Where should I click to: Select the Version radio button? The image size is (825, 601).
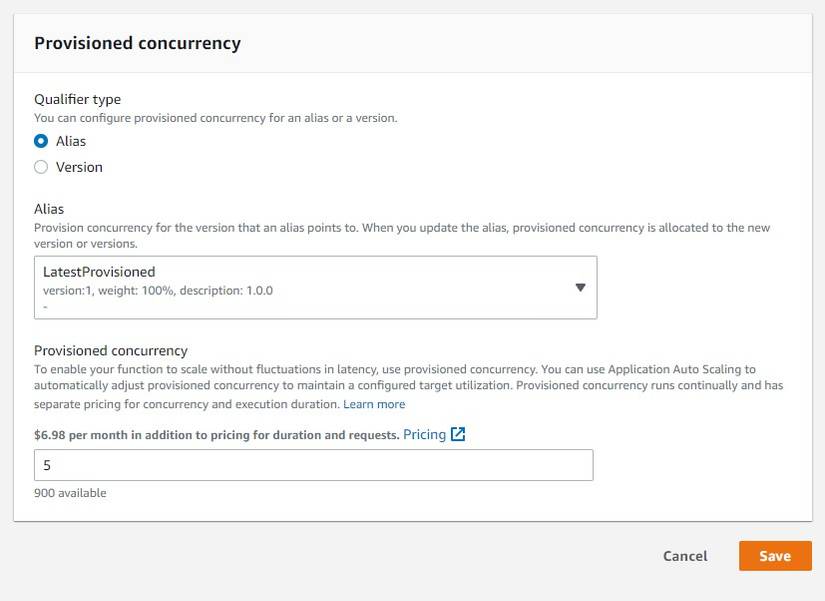(x=40, y=167)
